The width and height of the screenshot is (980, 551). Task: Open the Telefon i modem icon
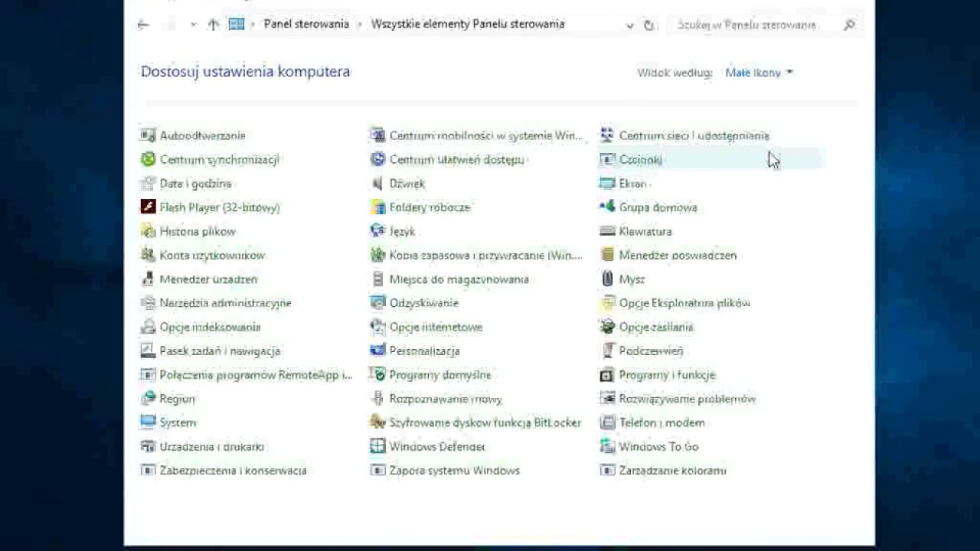click(x=607, y=422)
